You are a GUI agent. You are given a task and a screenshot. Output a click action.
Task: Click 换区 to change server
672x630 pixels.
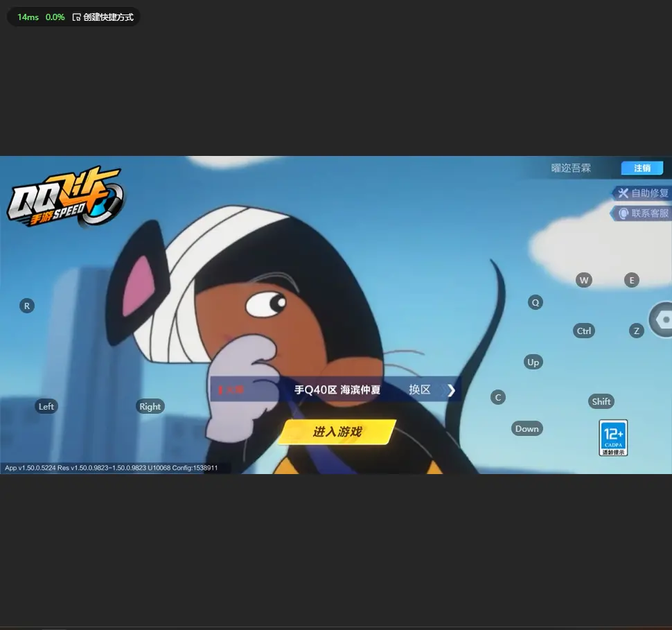[420, 390]
